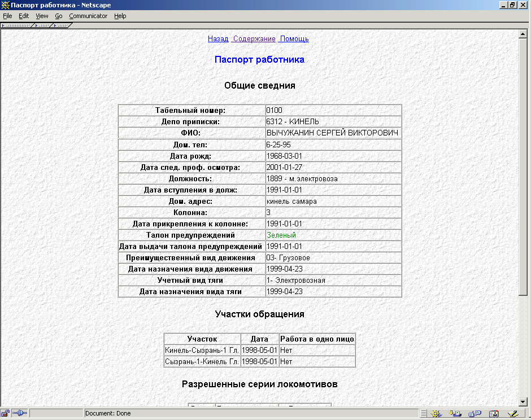Click the Участок column header
The height and width of the screenshot is (420, 531).
(202, 339)
